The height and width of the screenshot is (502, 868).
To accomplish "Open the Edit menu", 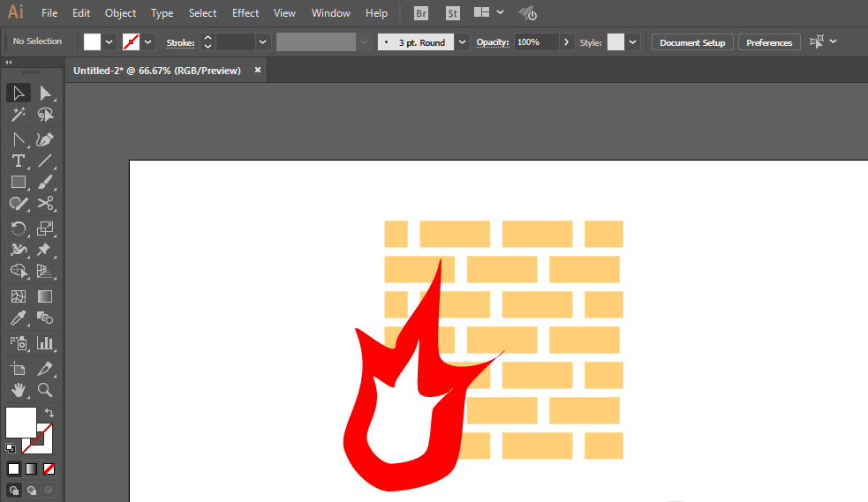I will 81,12.
